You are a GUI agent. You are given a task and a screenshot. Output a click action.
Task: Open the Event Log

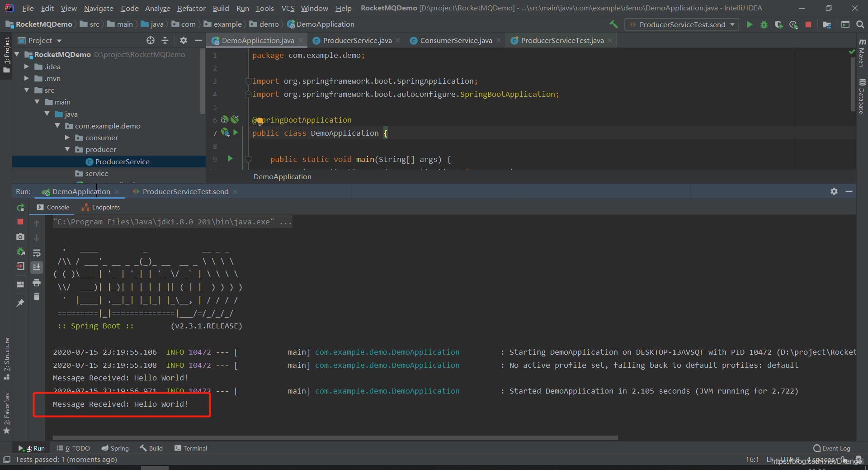point(831,448)
